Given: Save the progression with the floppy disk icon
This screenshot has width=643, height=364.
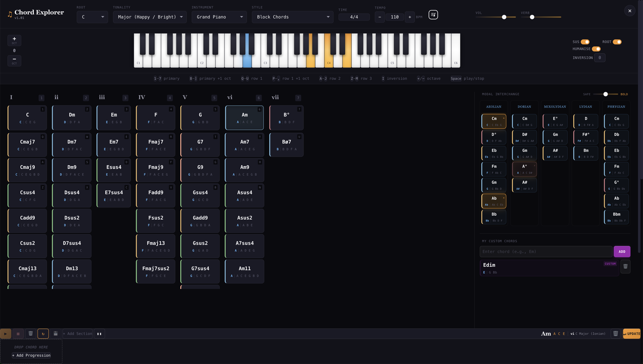Looking at the screenshot, I should point(56,334).
